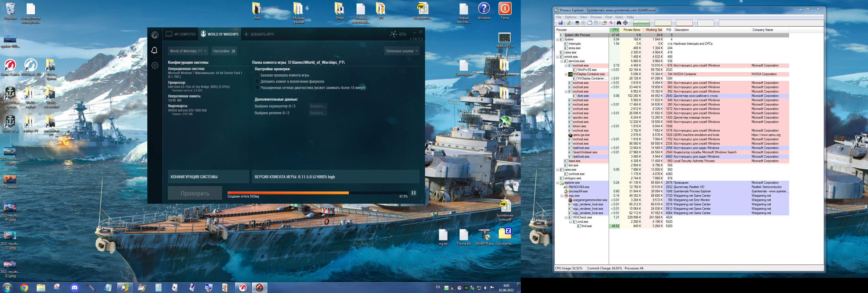
Task: Open System Information graph icon in Process Explorer
Action: (x=577, y=23)
